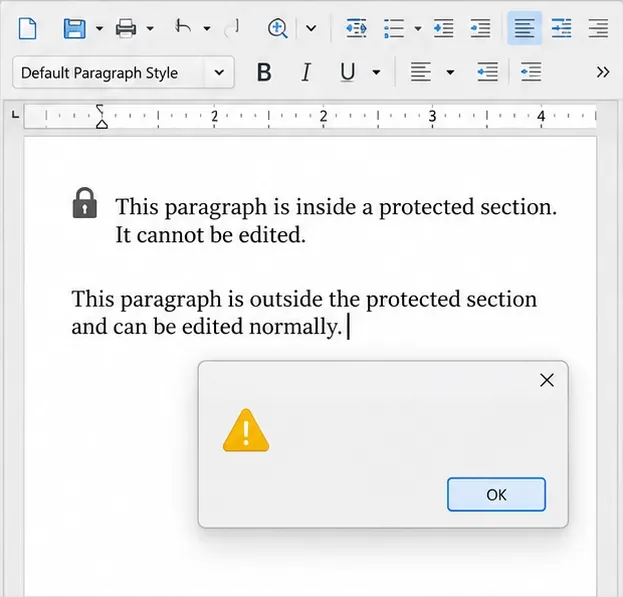This screenshot has width=623, height=597.
Task: Click the indent icon just before the >> overflow chevron
Action: (531, 72)
